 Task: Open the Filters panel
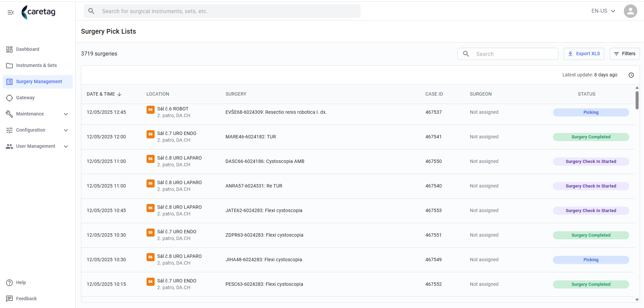pos(625,54)
